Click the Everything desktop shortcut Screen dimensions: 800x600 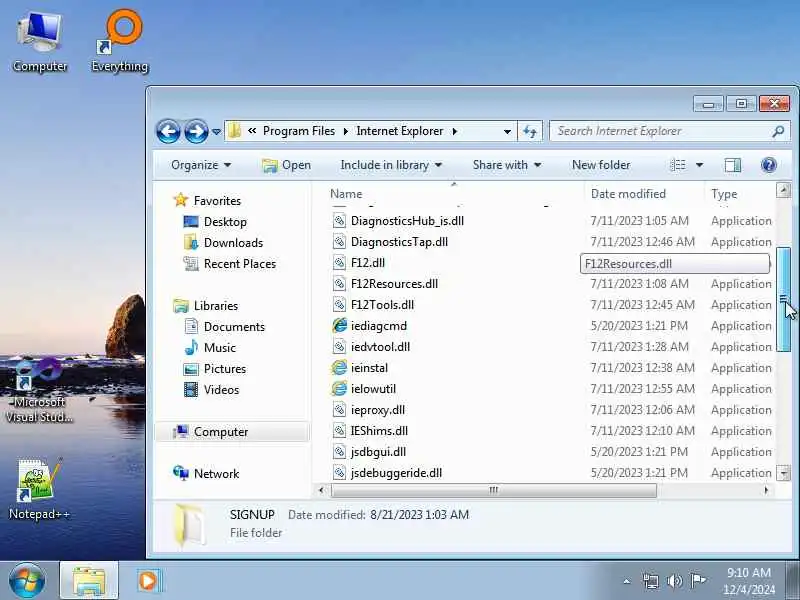pos(120,42)
